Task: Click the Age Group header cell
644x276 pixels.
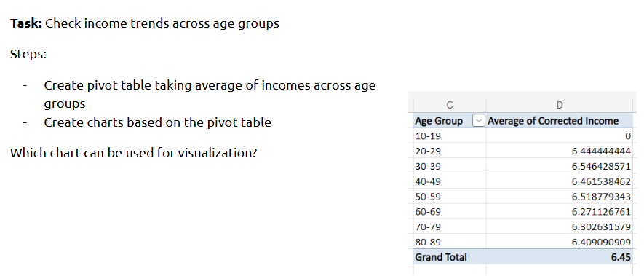Action: (449, 121)
